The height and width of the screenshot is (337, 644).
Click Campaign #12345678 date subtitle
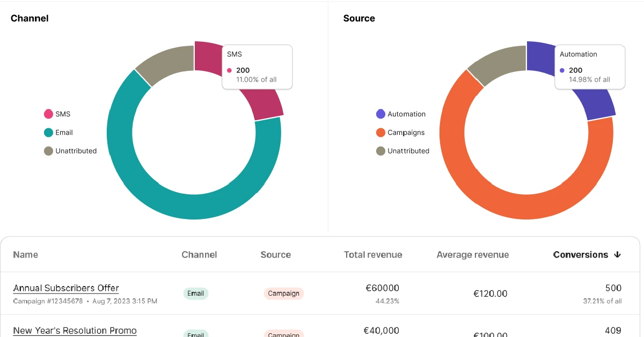click(85, 301)
